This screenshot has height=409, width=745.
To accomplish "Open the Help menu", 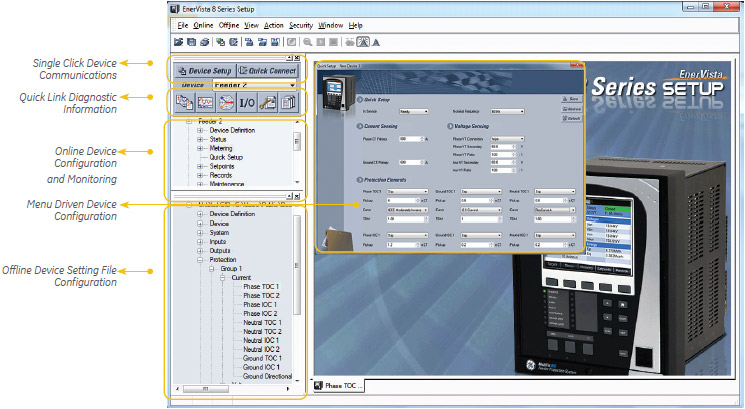I will [355, 25].
